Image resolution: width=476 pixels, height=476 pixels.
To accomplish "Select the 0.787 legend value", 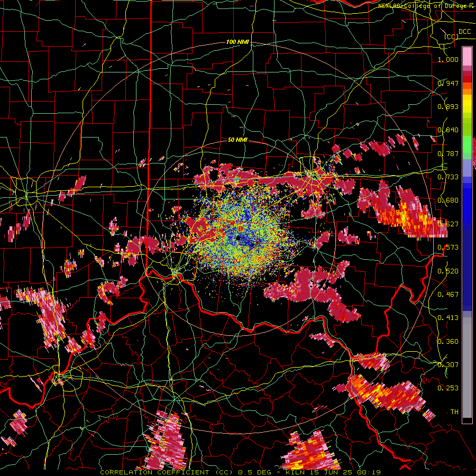I will (448, 153).
